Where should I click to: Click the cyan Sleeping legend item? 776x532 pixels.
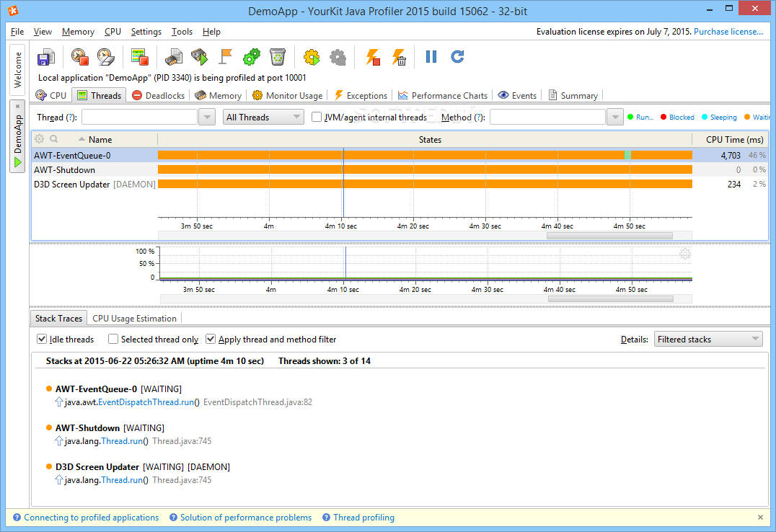point(719,118)
